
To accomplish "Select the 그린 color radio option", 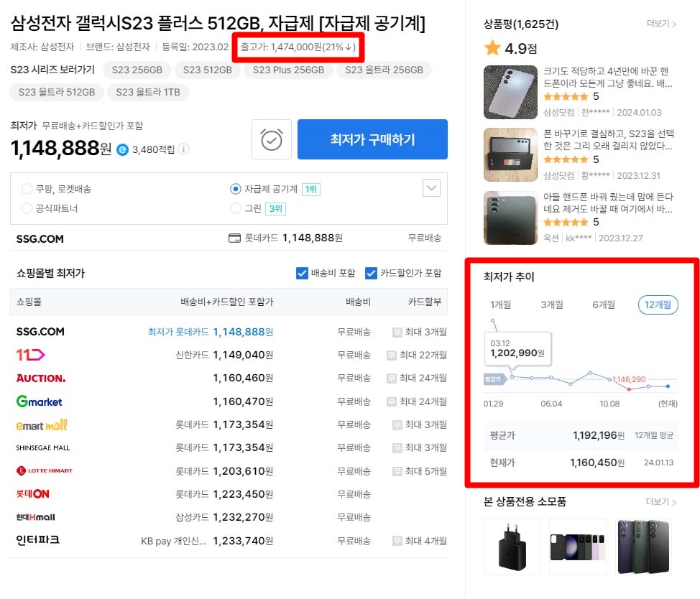I will tap(235, 208).
